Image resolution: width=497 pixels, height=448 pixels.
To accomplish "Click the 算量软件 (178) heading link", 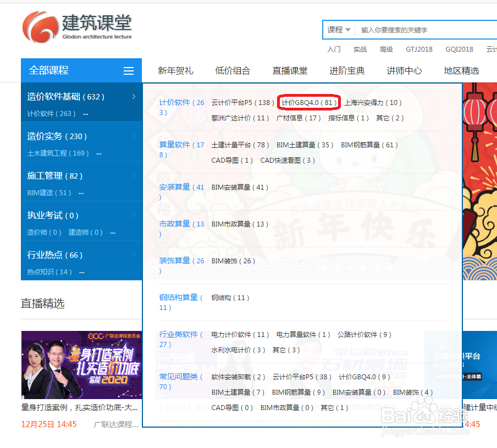I will pos(181,150).
